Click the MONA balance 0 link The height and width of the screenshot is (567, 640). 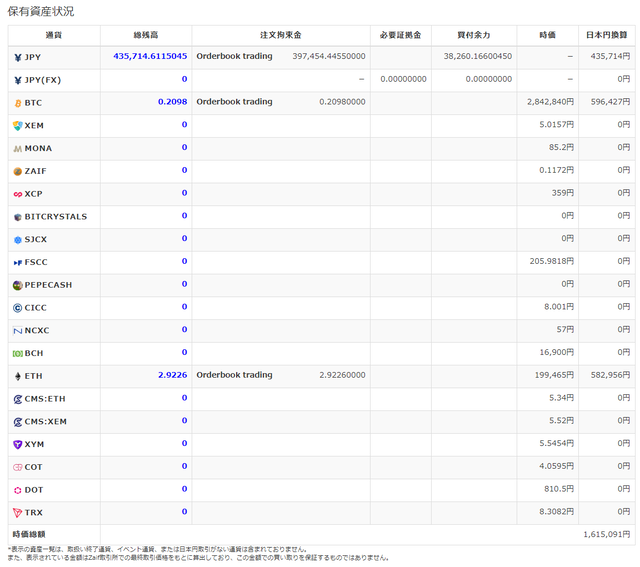click(184, 147)
